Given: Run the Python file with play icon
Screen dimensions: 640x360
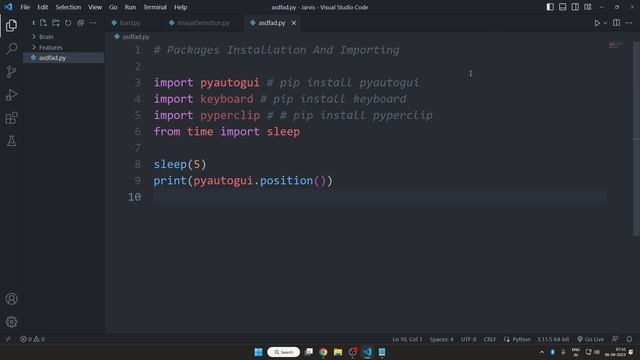Looking at the screenshot, I should 597,23.
